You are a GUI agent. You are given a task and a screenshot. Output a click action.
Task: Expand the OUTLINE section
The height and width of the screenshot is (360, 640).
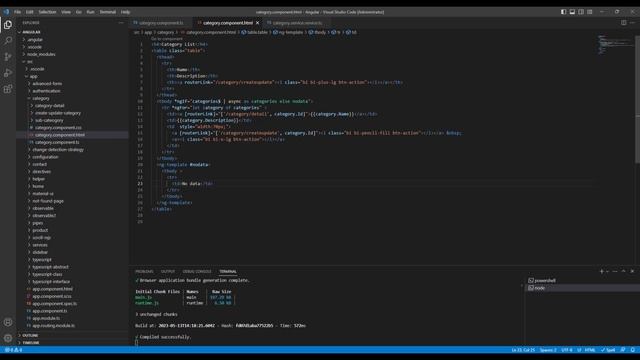click(x=30, y=336)
